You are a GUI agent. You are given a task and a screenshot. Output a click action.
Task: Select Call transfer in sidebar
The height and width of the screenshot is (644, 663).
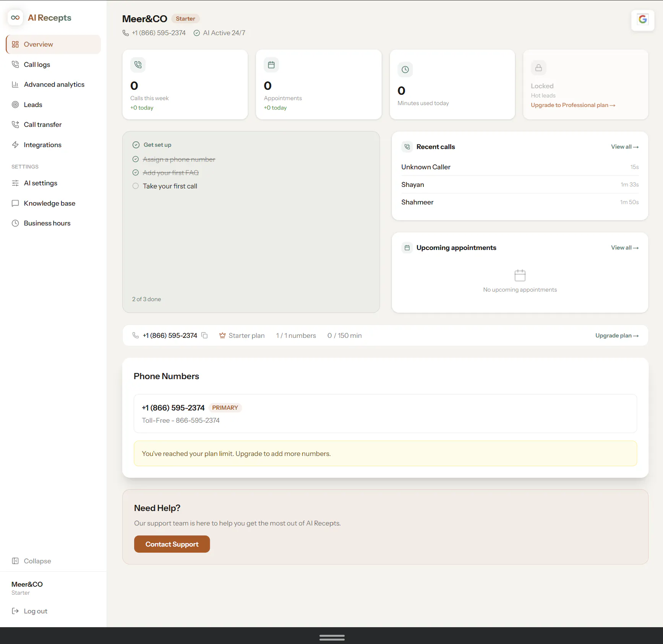[53, 125]
